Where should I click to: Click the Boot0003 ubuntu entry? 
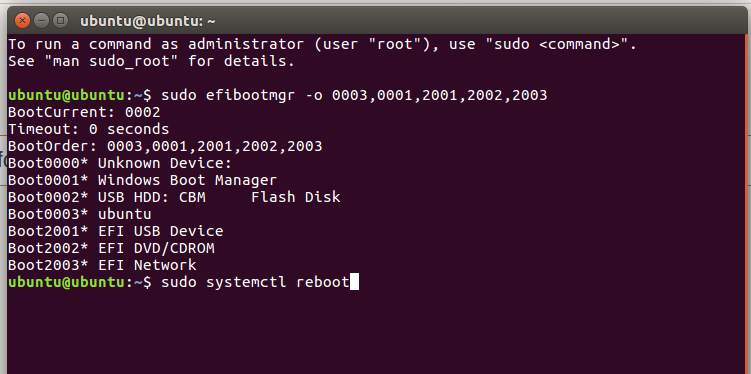click(80, 214)
